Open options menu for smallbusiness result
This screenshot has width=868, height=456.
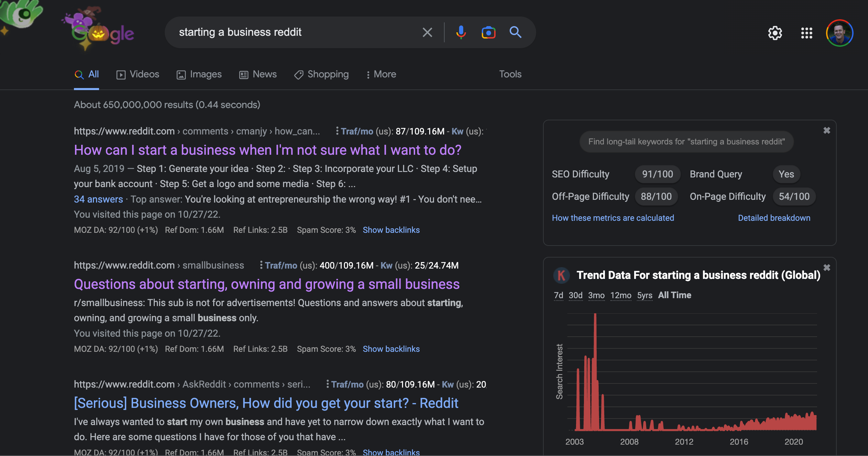coord(261,265)
